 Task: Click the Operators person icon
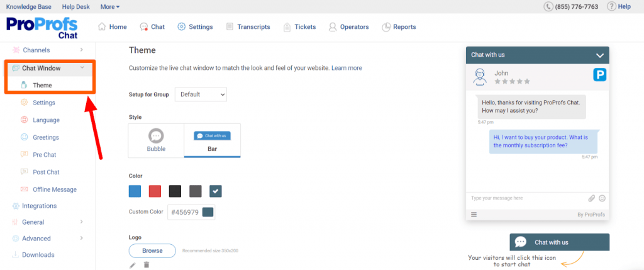[x=333, y=27]
